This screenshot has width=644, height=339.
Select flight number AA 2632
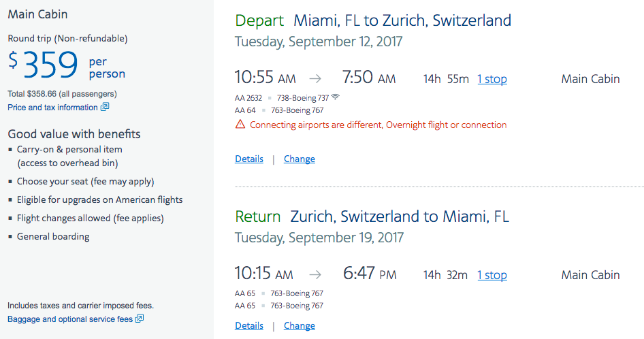pyautogui.click(x=248, y=98)
